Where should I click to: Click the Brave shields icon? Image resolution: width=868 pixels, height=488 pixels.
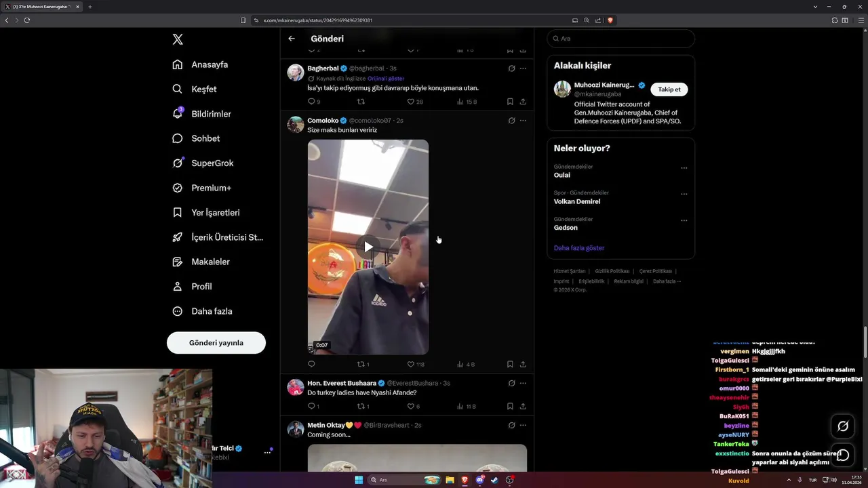610,20
